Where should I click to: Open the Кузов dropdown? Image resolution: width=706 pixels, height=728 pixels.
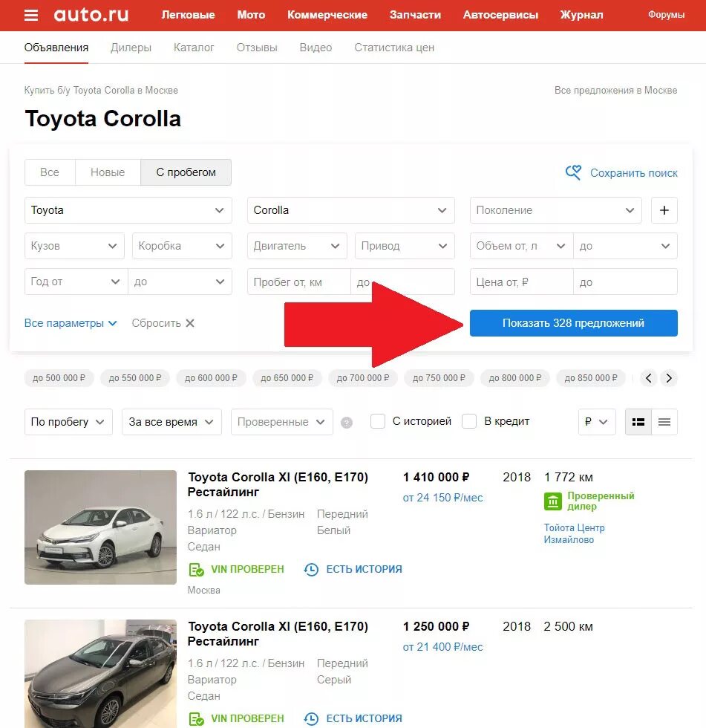tap(74, 246)
